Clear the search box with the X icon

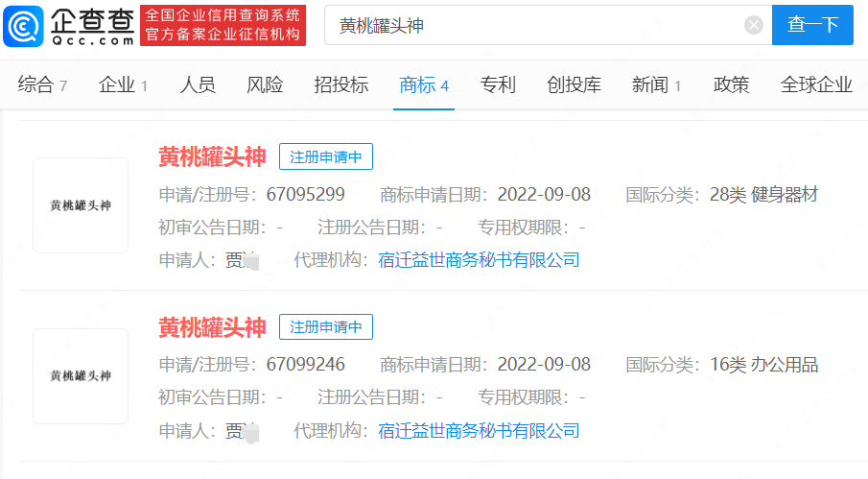(754, 25)
